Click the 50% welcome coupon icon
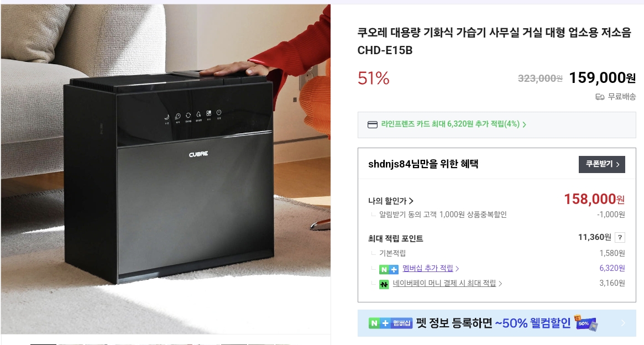This screenshot has width=644, height=345. point(585,323)
